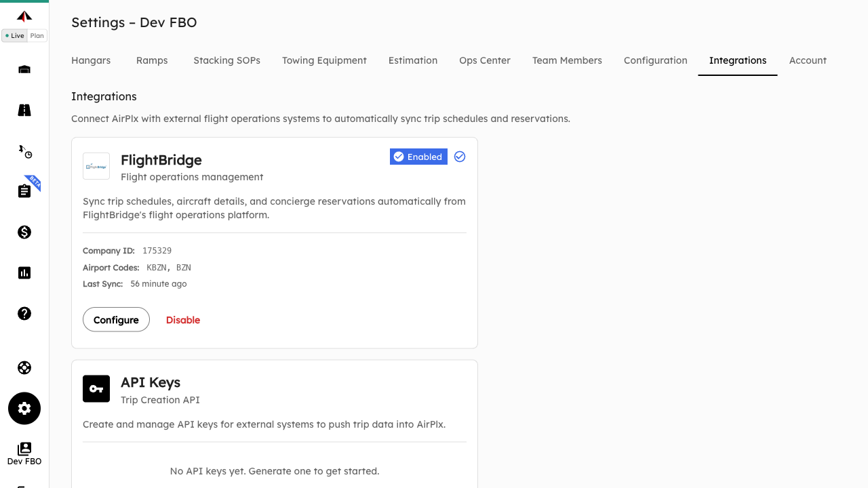The height and width of the screenshot is (488, 868).
Task: Open billing using the dollar sign icon
Action: pyautogui.click(x=24, y=232)
